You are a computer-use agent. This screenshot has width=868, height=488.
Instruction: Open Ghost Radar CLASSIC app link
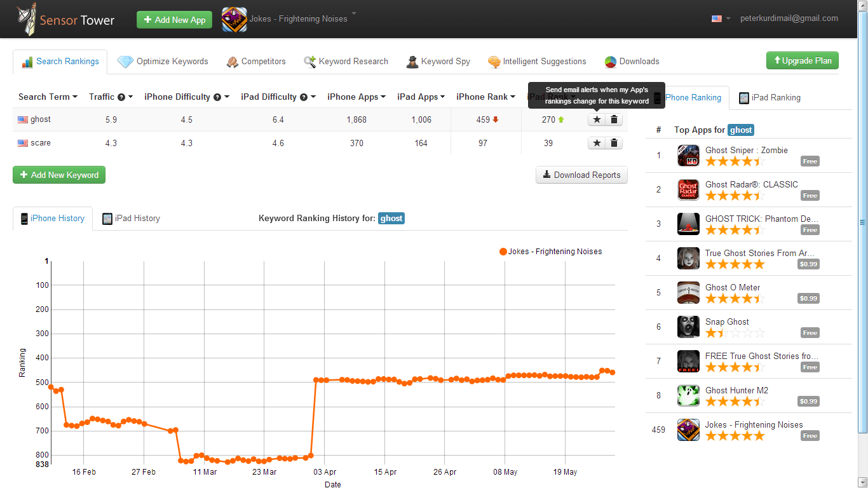point(752,185)
